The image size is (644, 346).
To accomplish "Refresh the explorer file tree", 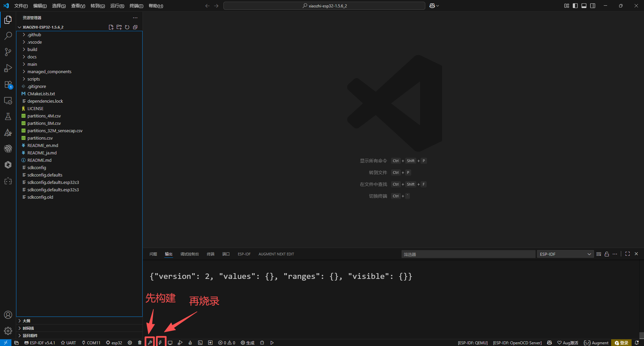I will click(x=127, y=27).
